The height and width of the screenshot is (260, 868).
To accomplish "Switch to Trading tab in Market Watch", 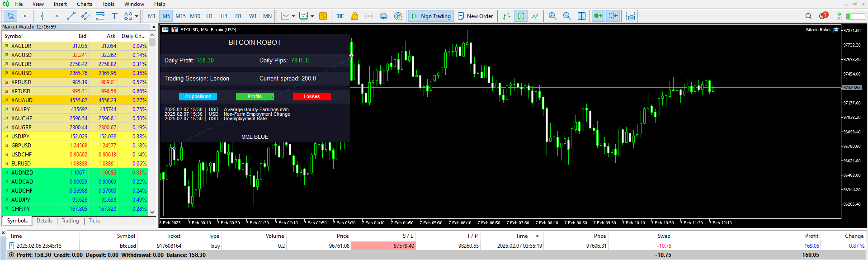I will (70, 221).
